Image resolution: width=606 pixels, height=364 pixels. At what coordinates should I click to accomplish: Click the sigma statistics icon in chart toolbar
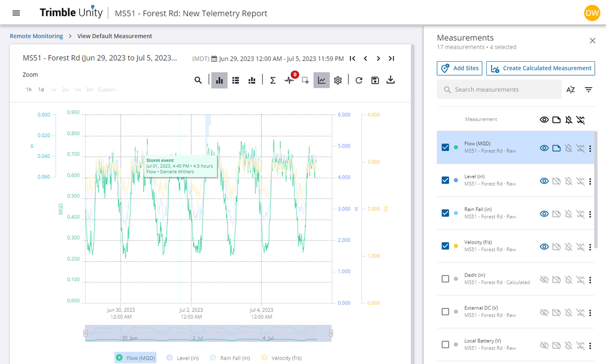click(x=272, y=80)
